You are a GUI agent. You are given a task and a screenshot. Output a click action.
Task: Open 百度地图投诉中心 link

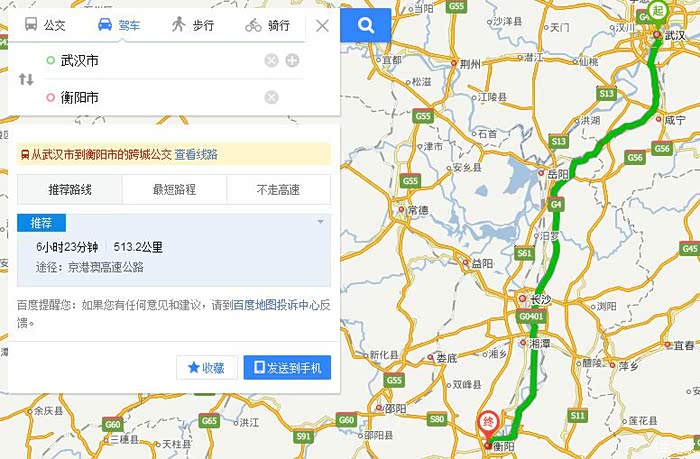[x=277, y=305]
